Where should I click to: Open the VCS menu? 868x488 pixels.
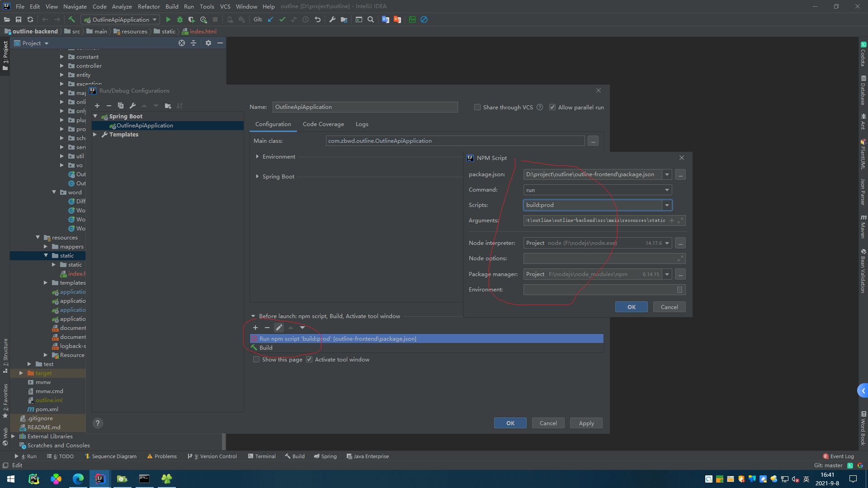[x=225, y=6]
